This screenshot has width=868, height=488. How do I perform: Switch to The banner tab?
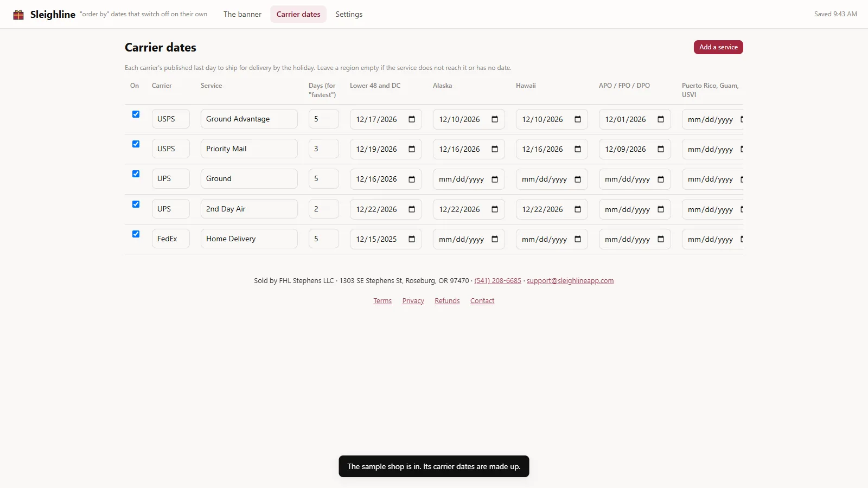[242, 14]
